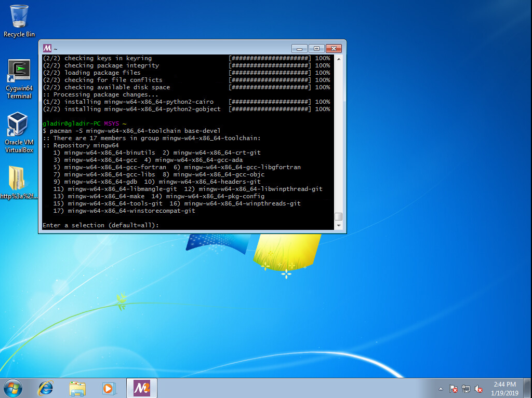
Task: Open Internet Explorer from the taskbar
Action: pyautogui.click(x=46, y=388)
